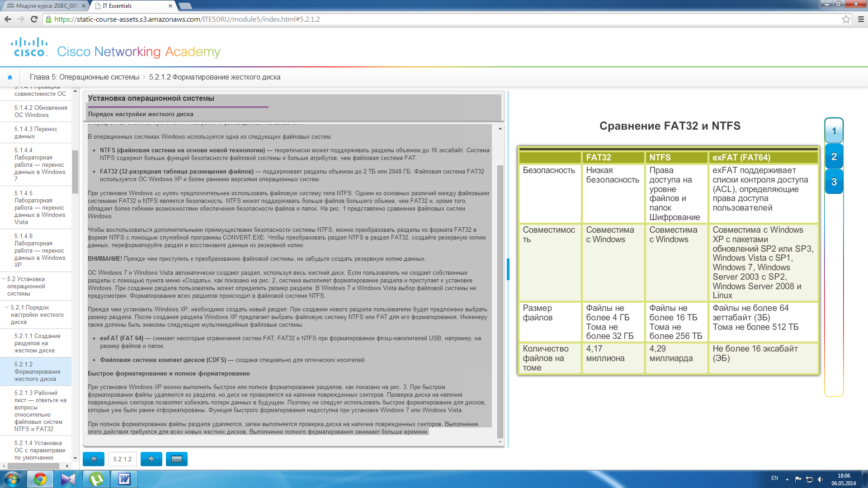Click the volume icon in tray
Screen dimensions: 868x488
click(820, 479)
